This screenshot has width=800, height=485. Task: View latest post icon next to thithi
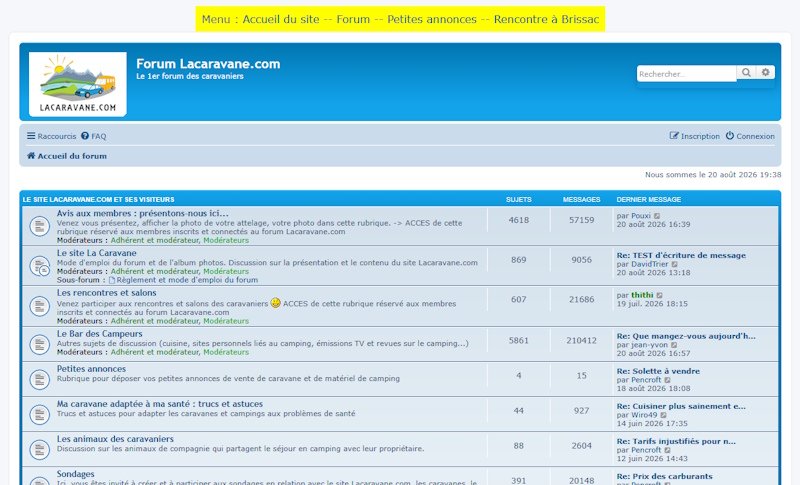(659, 295)
